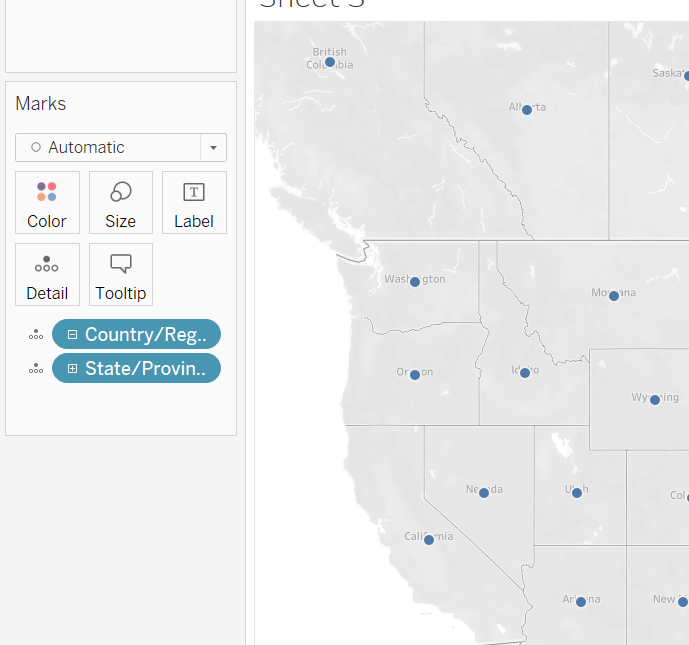Click detail icon beside State/Province pill
Viewport: 689px width, 645px height.
(x=36, y=369)
